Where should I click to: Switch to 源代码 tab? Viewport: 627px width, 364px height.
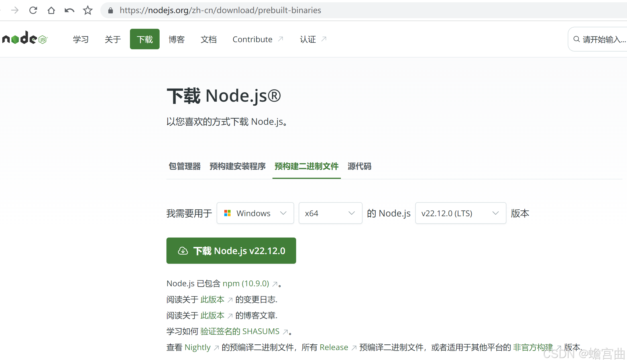click(359, 166)
